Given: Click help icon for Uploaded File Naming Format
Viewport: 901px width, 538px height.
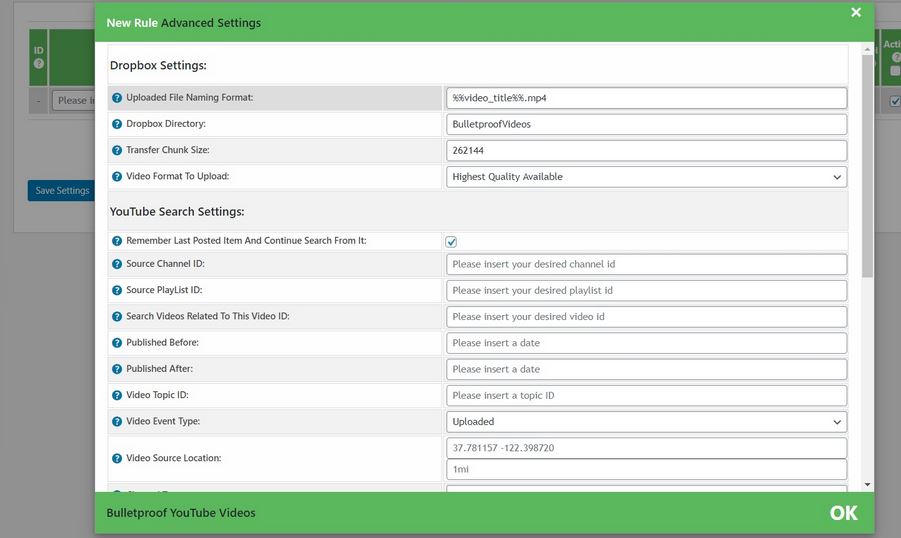Looking at the screenshot, I should (117, 98).
